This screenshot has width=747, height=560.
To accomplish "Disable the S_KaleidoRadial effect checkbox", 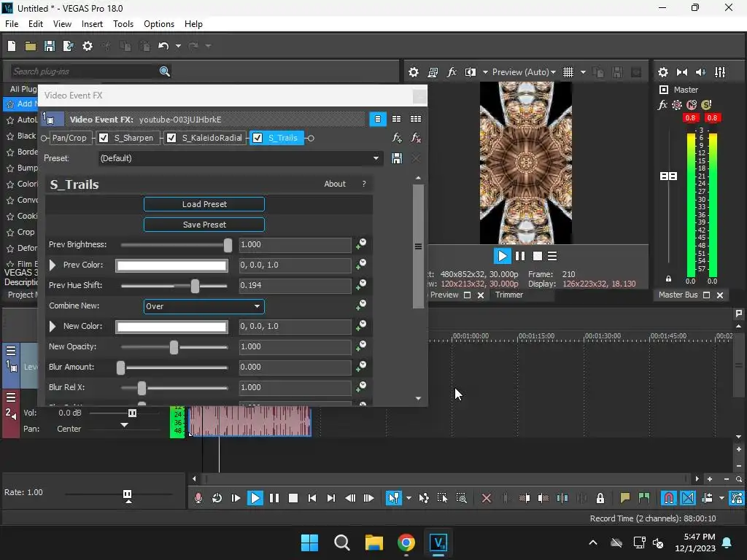I will pos(171,138).
